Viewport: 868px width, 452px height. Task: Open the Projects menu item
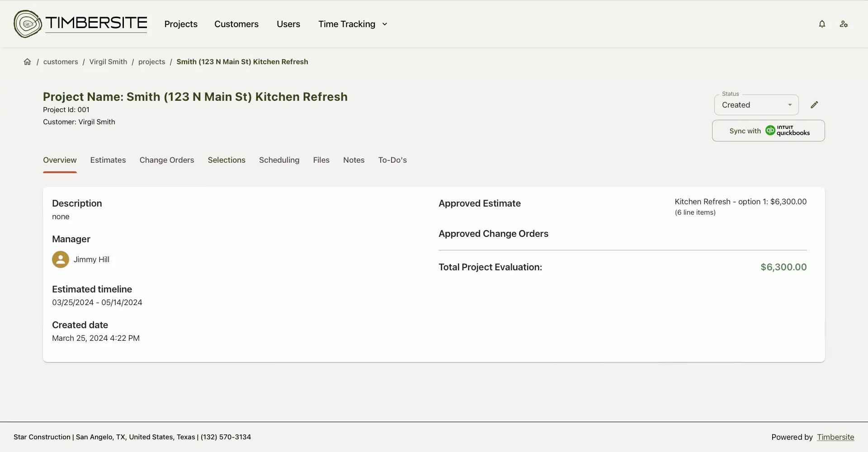click(x=181, y=24)
